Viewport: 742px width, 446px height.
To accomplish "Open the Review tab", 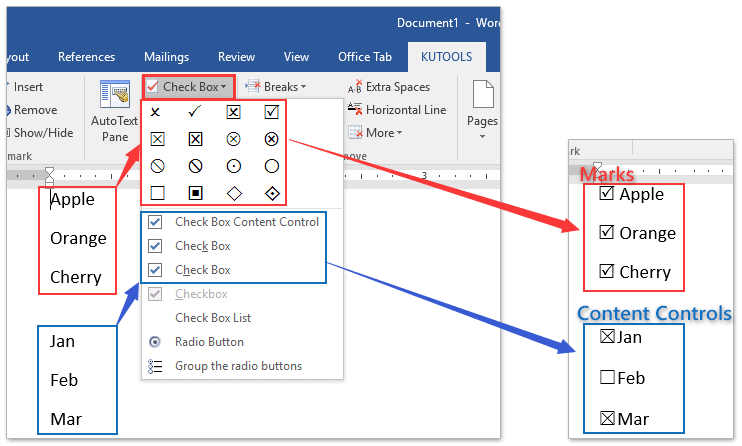I will [236, 57].
